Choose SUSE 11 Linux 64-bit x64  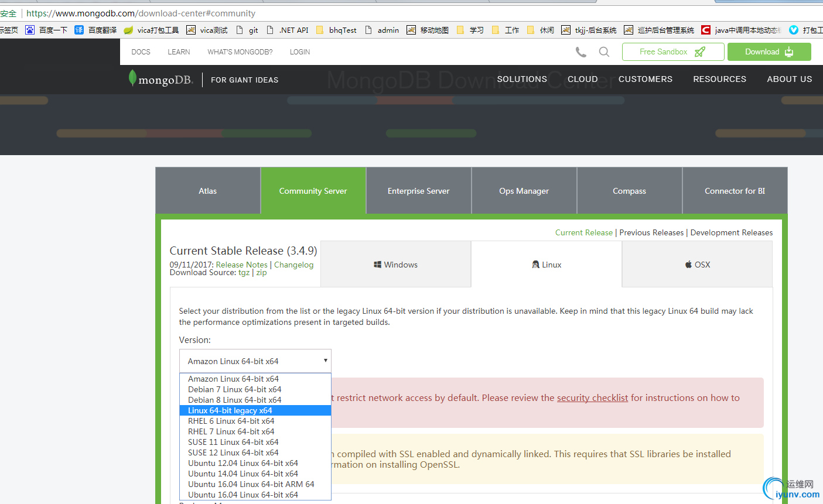click(x=255, y=442)
